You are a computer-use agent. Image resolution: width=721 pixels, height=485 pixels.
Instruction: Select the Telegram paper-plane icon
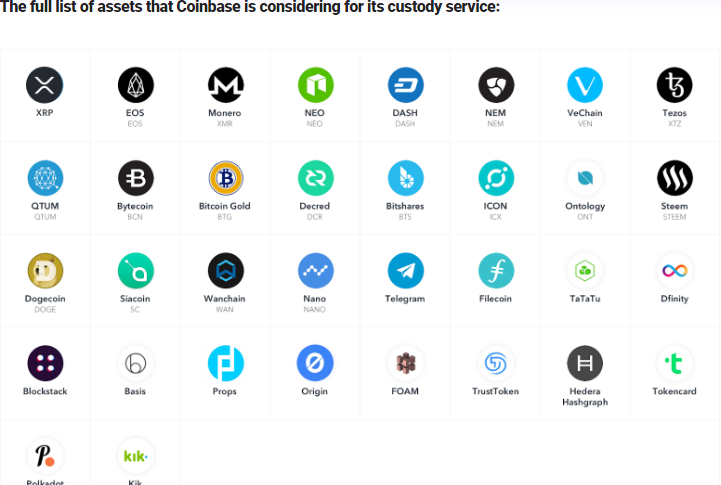tap(406, 271)
